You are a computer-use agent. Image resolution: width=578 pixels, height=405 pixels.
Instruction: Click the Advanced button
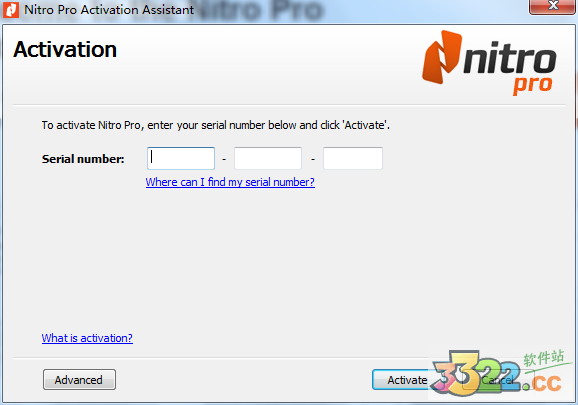(79, 380)
